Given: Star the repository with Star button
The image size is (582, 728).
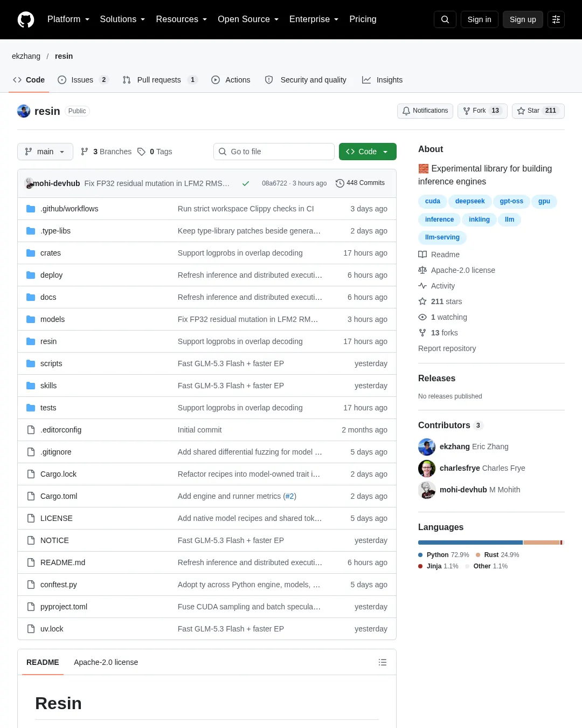Looking at the screenshot, I should click(x=538, y=111).
